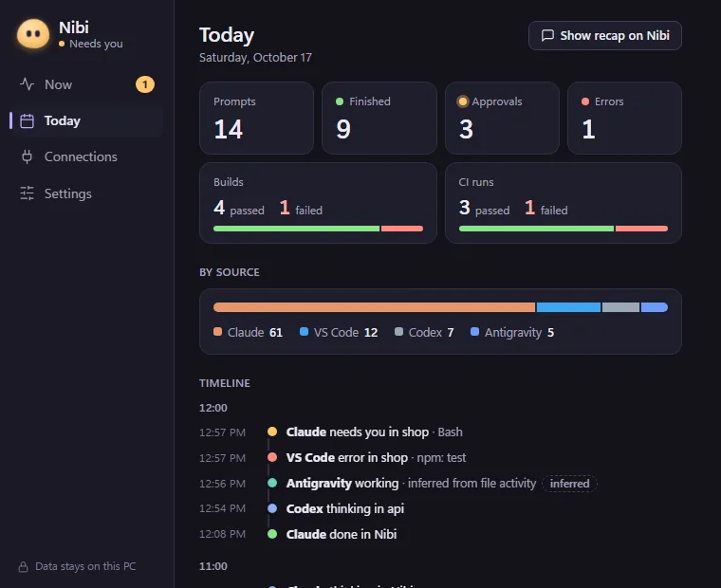Open the Connections plug icon
The width and height of the screenshot is (721, 588).
(x=27, y=156)
